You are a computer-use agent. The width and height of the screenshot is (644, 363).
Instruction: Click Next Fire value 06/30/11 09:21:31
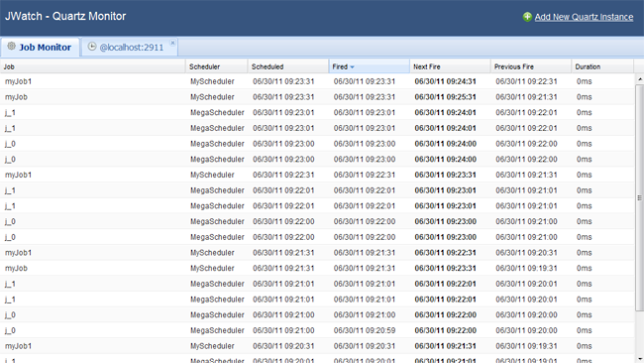tap(445, 346)
